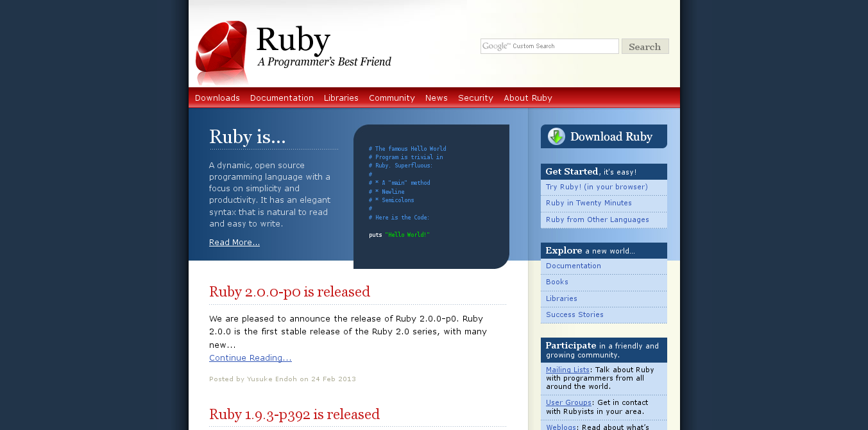Screen dimensions: 868x430
Task: Click the 'A Programmer's Best Friend' tagline
Action: point(325,62)
